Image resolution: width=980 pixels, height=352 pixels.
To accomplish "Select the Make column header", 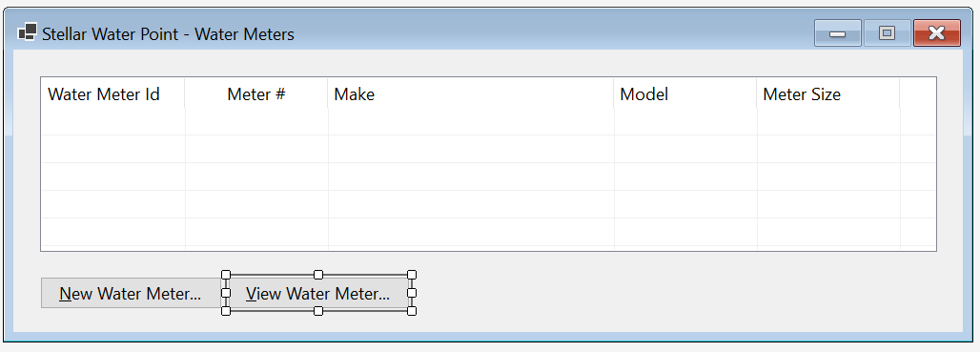I will [471, 94].
